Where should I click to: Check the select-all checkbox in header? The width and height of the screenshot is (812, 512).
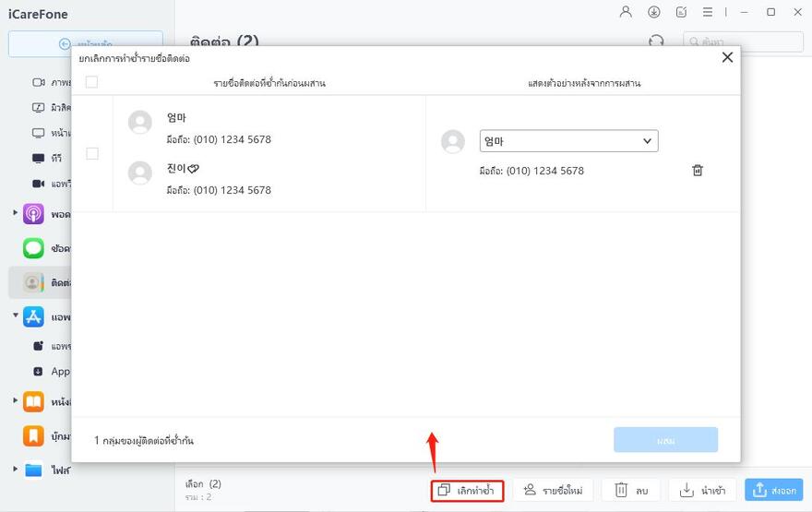[x=91, y=82]
